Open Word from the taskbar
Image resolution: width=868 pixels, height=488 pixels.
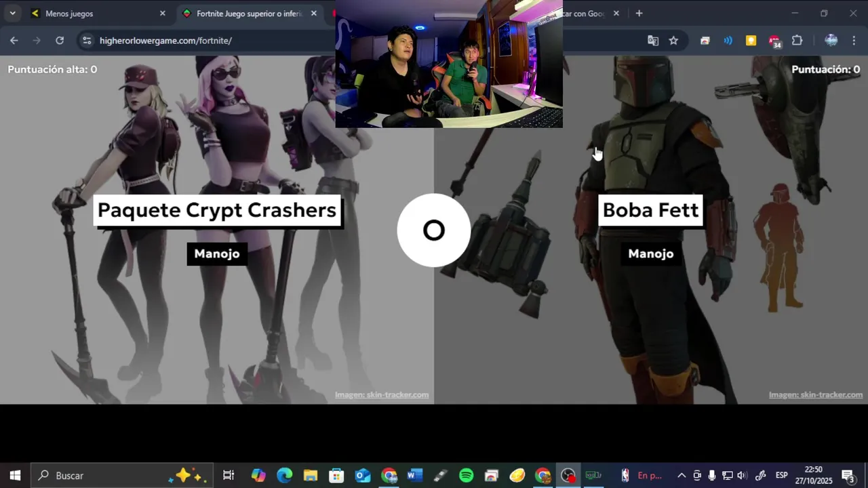414,476
